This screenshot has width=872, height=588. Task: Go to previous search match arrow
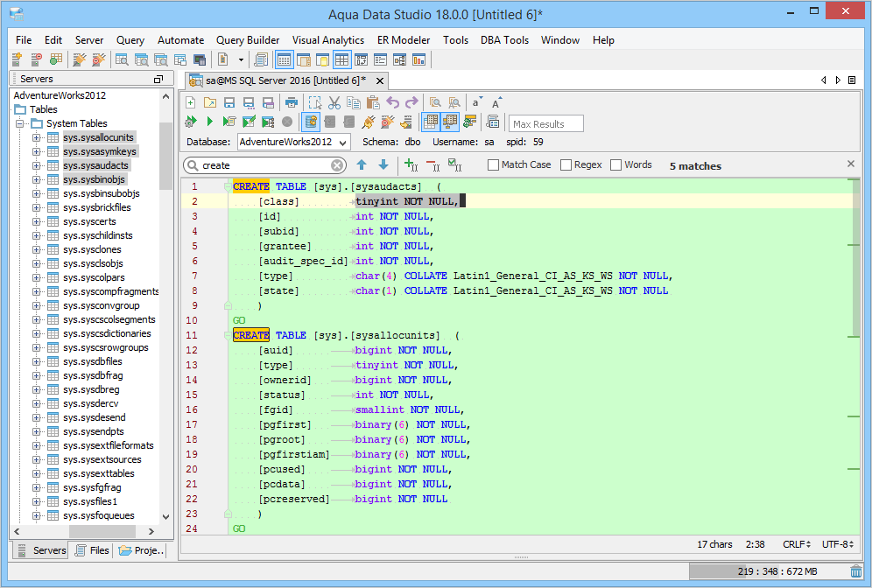pyautogui.click(x=362, y=164)
